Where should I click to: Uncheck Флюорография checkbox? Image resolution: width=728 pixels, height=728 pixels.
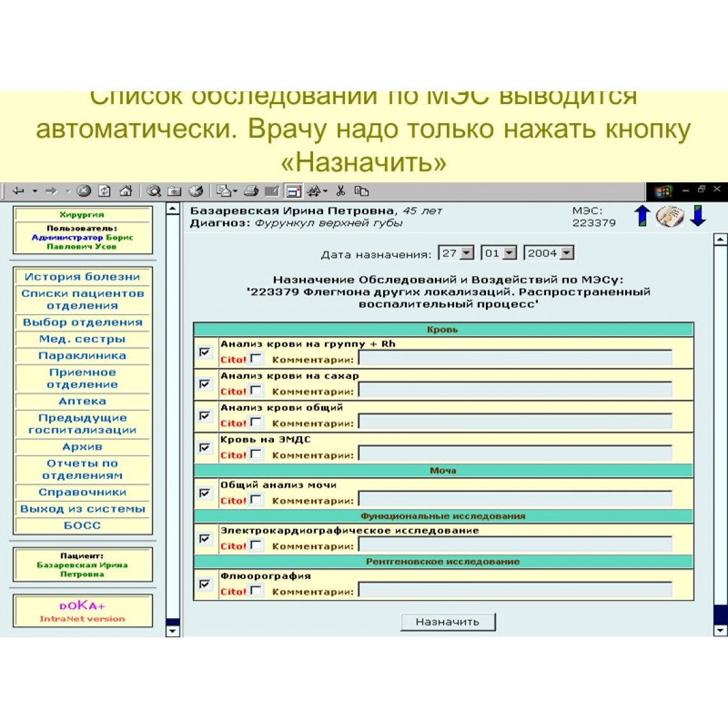pyautogui.click(x=204, y=584)
